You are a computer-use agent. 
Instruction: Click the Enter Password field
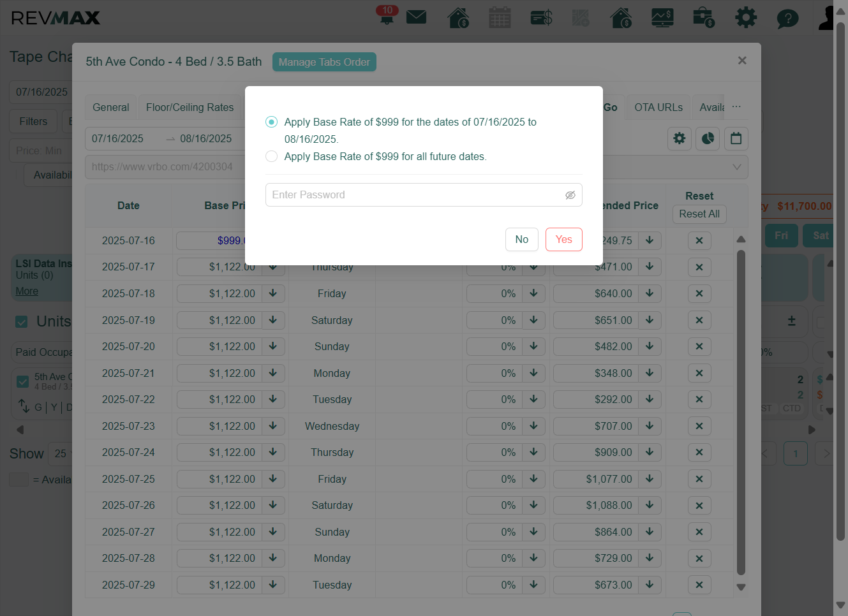tap(424, 195)
